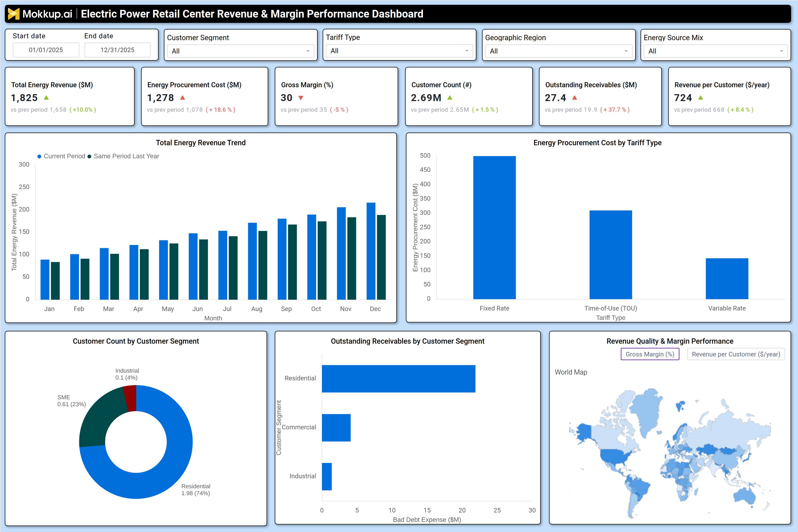798x532 pixels.
Task: Click the Time-of-Use (TOU) bar
Action: [x=611, y=255]
